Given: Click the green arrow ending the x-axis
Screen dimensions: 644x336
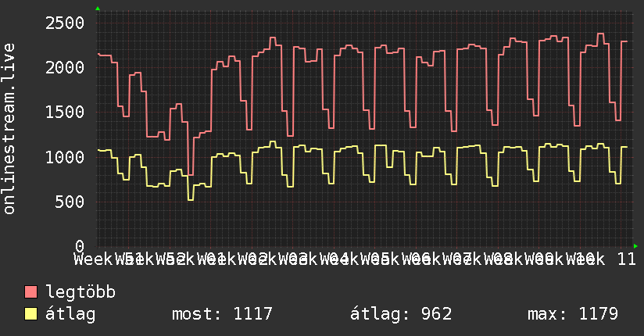Looking at the screenshot, I should (x=635, y=246).
